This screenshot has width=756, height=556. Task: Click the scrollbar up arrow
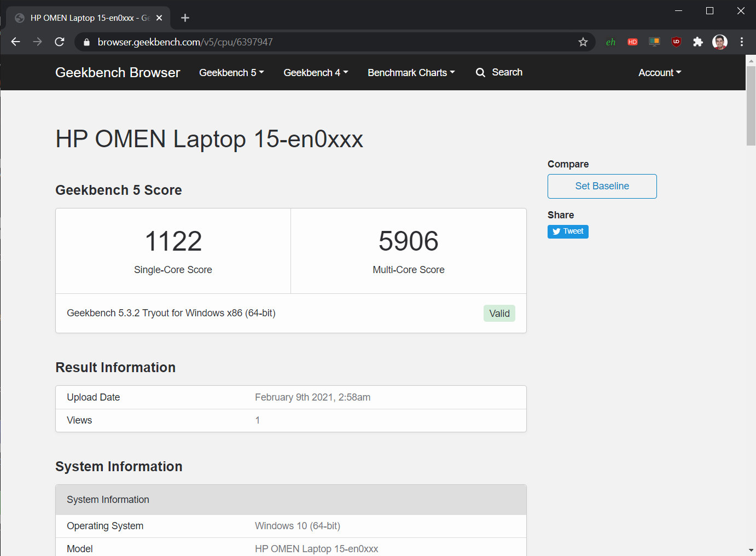click(751, 60)
